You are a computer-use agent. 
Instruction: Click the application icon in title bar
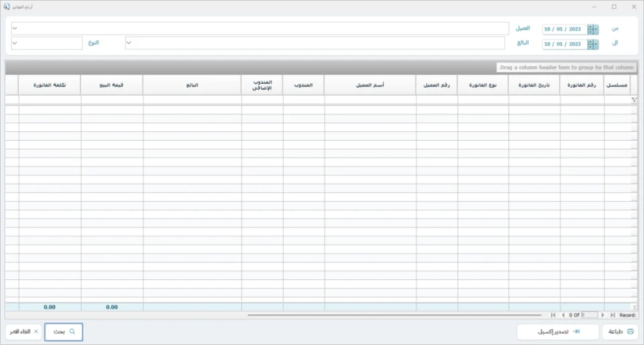point(7,7)
